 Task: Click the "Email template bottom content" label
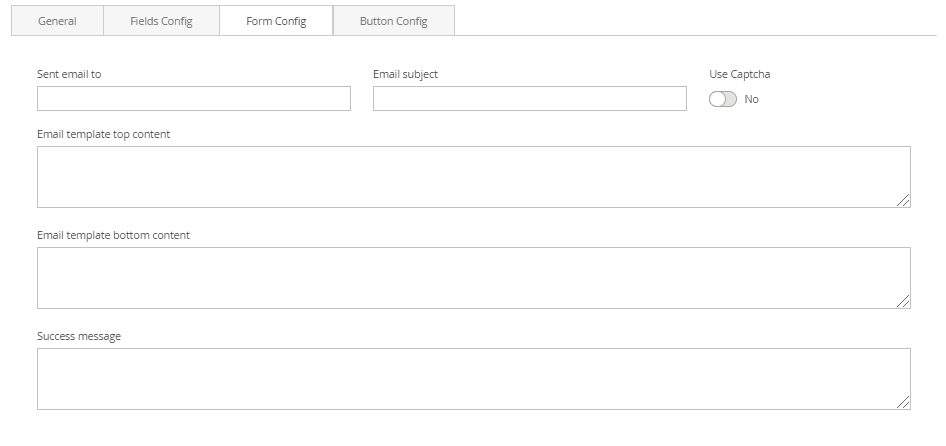pyautogui.click(x=113, y=235)
